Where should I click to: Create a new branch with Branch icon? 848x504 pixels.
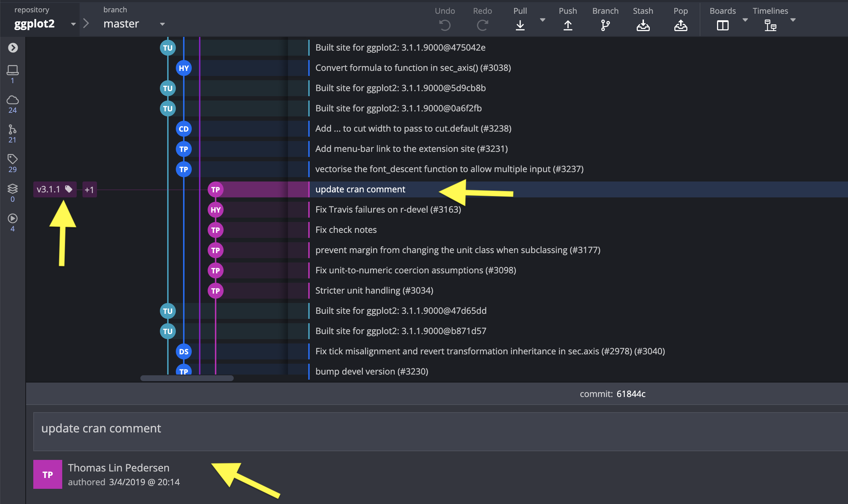605,25
